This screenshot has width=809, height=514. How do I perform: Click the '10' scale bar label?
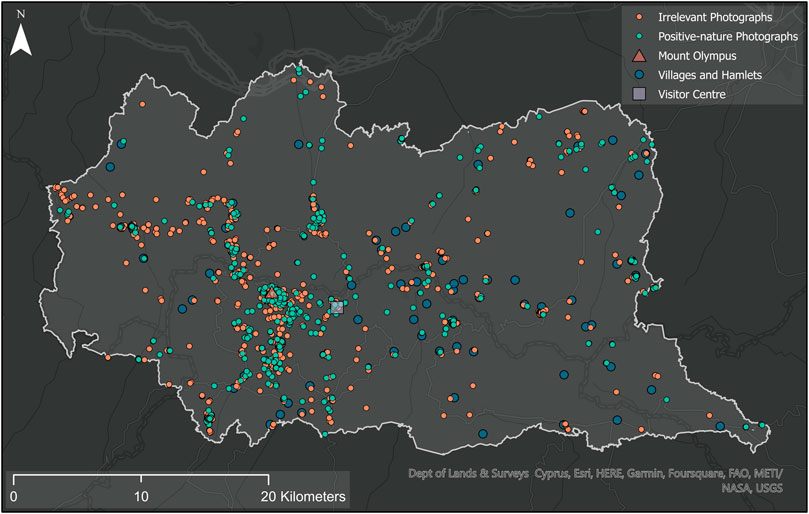[x=141, y=496]
